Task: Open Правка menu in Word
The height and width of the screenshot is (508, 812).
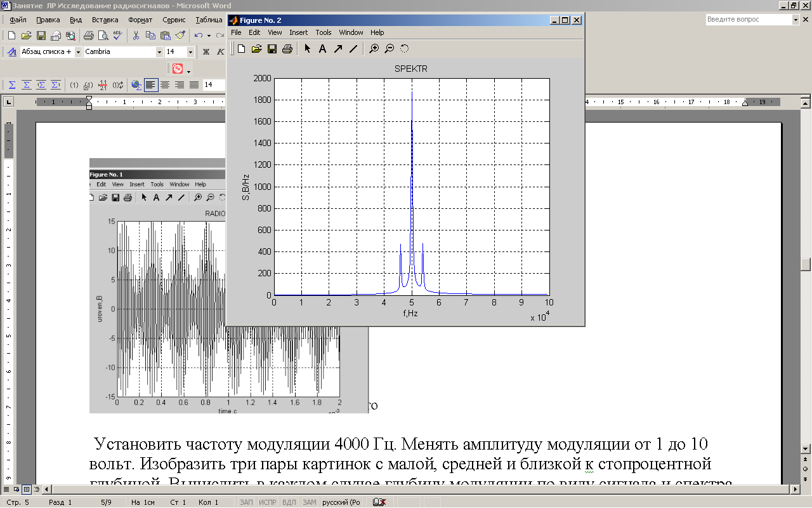Action: (x=48, y=20)
